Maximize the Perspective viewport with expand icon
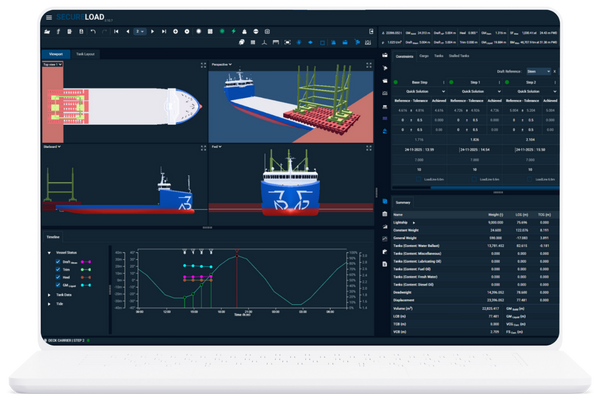The width and height of the screenshot is (600, 400). (368, 62)
